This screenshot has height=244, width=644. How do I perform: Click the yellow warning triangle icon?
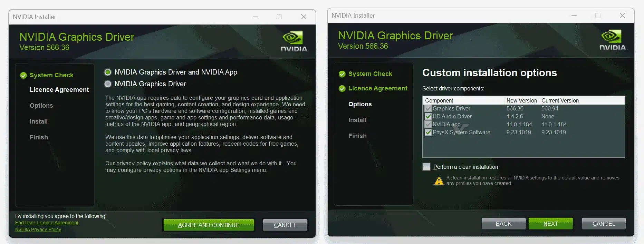pos(439,180)
